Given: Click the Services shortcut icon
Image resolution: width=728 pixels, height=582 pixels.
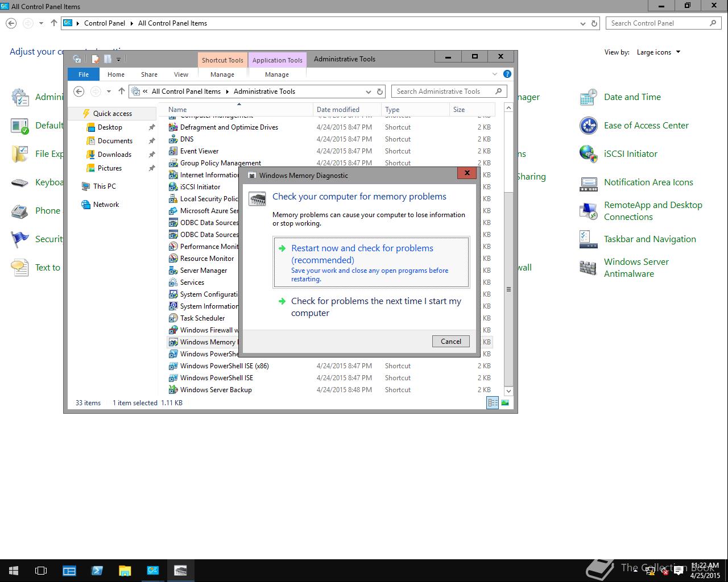Looking at the screenshot, I should (x=173, y=282).
